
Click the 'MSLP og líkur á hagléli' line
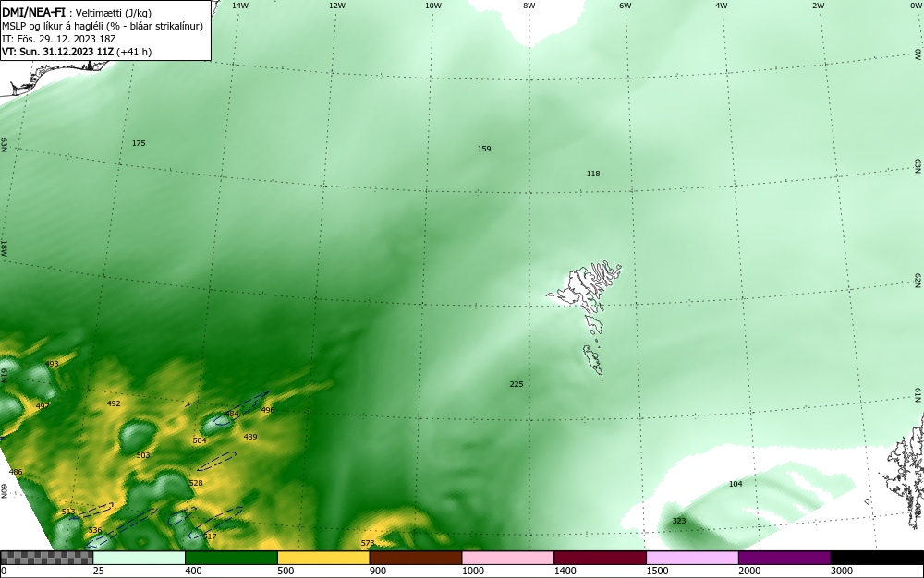coord(103,26)
